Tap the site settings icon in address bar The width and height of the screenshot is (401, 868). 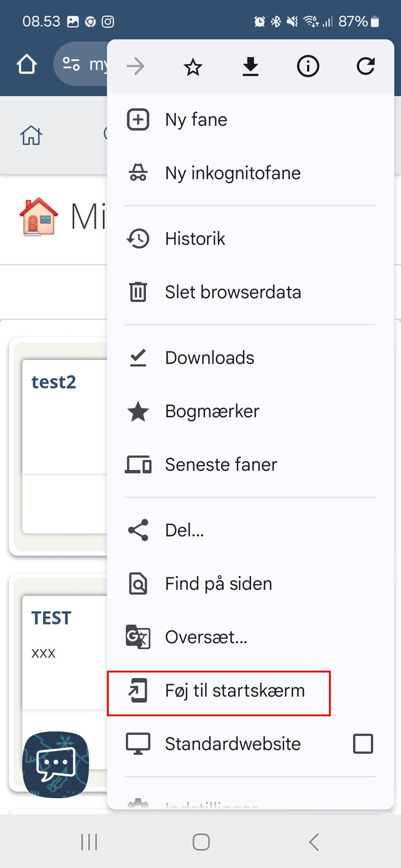point(72,64)
